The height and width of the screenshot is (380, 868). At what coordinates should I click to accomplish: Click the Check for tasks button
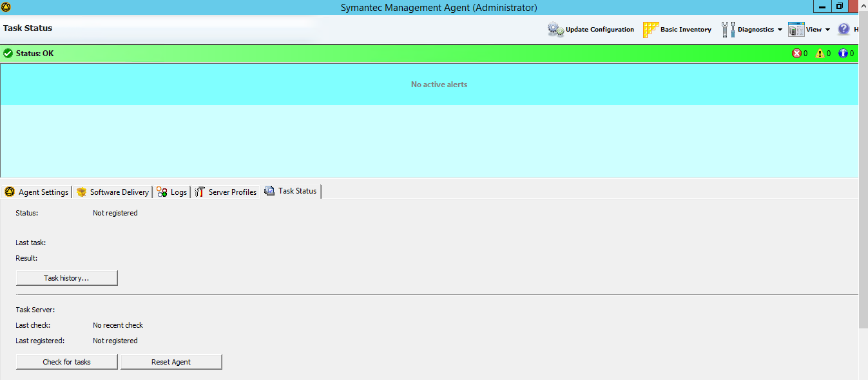coord(66,362)
